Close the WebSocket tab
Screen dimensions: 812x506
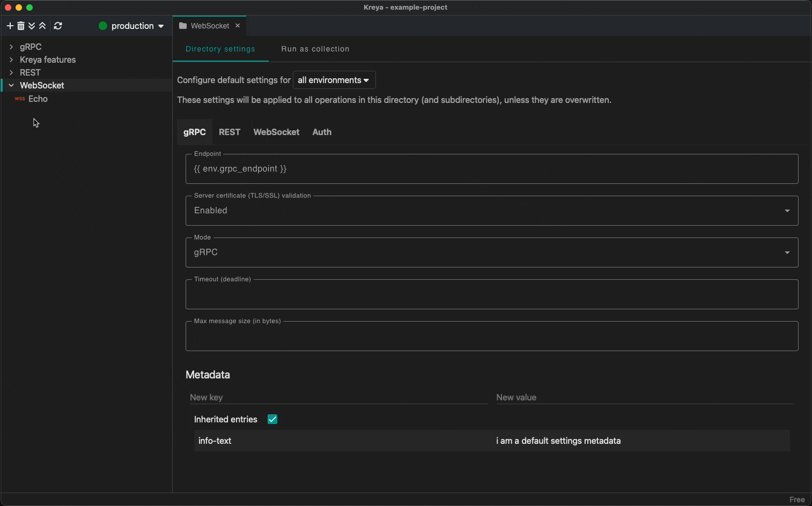coord(238,26)
